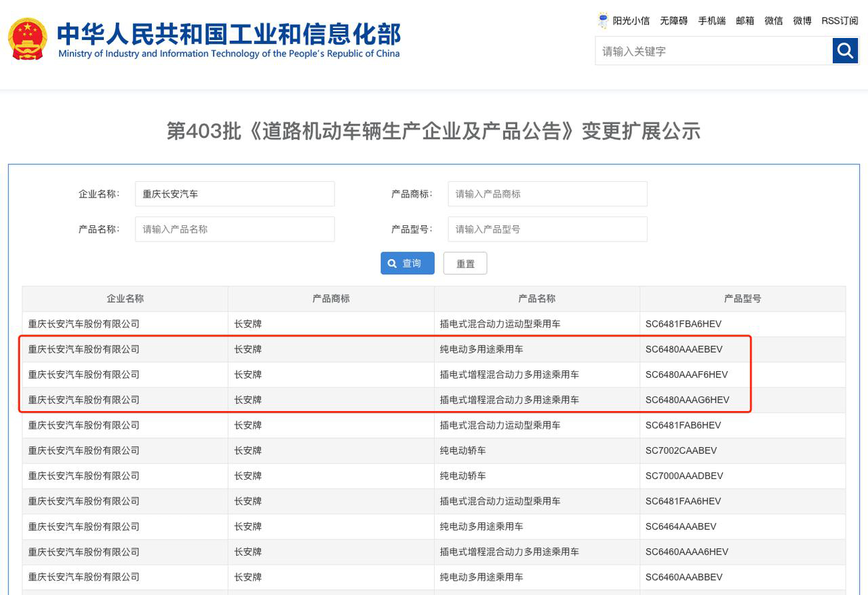868x595 pixels.
Task: Click 纯电动多用途乘用车 in the SC6480AAAEBEV row
Action: (x=481, y=349)
